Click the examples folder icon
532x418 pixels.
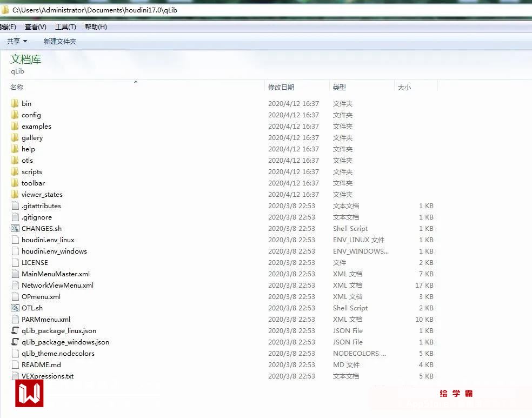point(15,126)
